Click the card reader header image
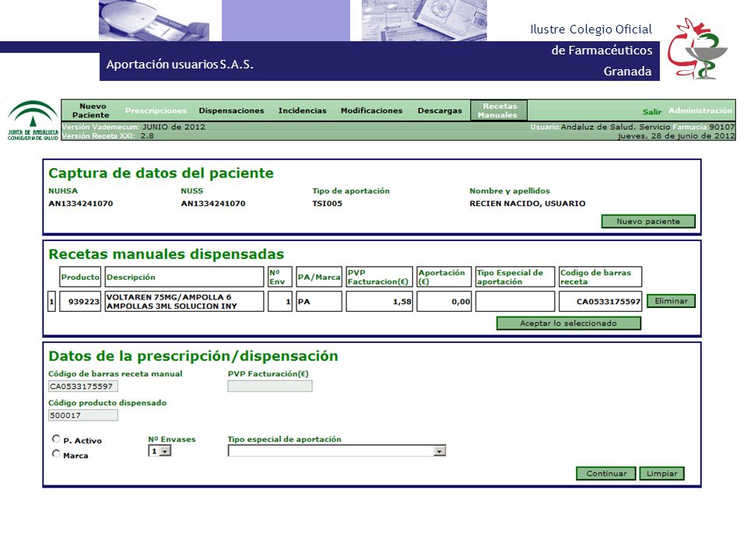Viewport: 747px width, 560px height. pyautogui.click(x=154, y=20)
